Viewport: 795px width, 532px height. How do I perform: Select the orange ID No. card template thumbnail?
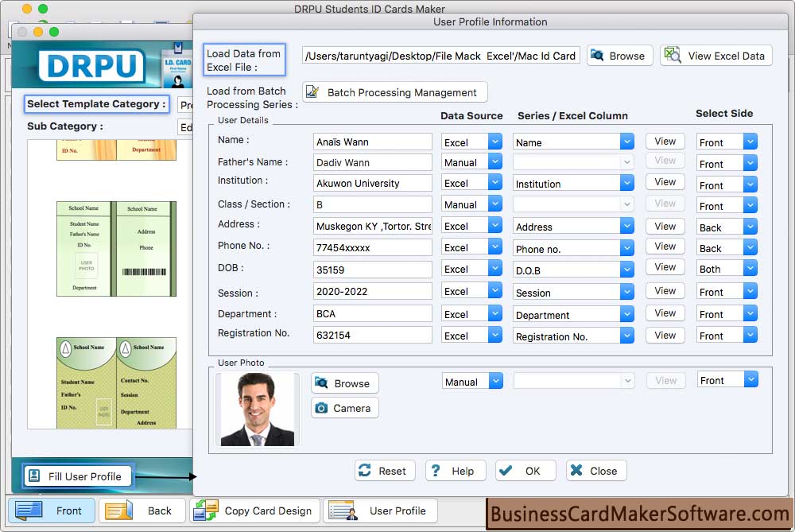pos(117,150)
